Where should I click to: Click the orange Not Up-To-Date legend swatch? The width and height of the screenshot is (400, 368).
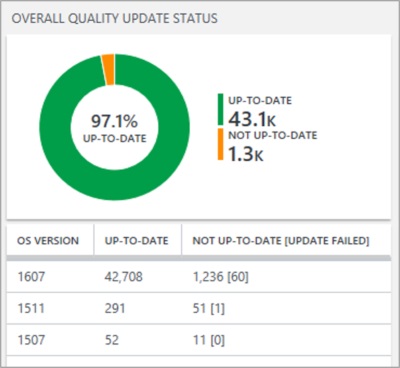click(x=220, y=144)
